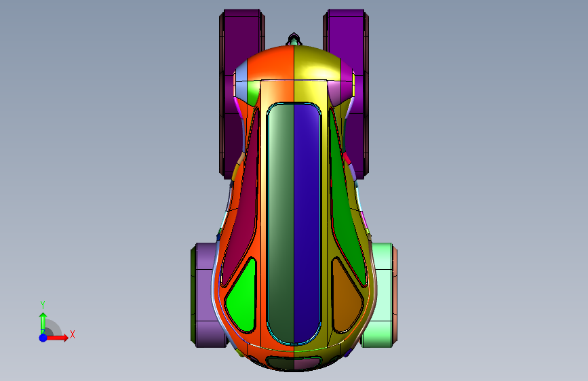Viewport: 588px width, 381px height.
Task: Select the dark blue center panel of model
Action: click(x=307, y=223)
